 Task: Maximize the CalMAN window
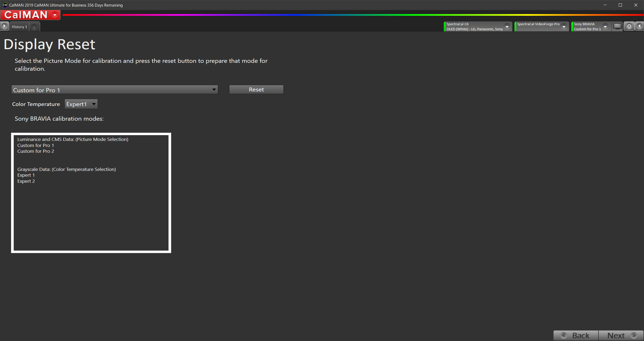click(x=620, y=5)
